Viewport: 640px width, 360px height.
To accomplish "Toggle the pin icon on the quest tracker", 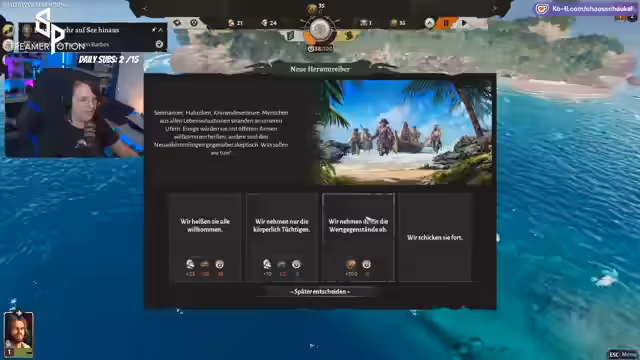I will [x=154, y=30].
